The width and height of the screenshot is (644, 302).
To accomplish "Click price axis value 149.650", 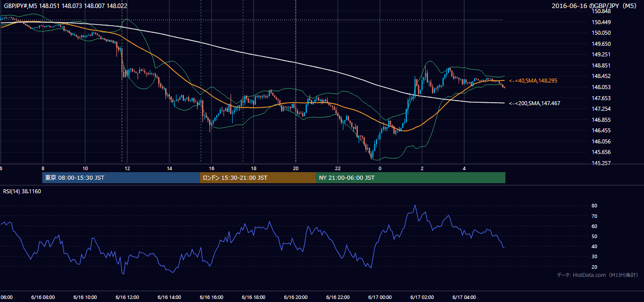I will click(x=601, y=44).
